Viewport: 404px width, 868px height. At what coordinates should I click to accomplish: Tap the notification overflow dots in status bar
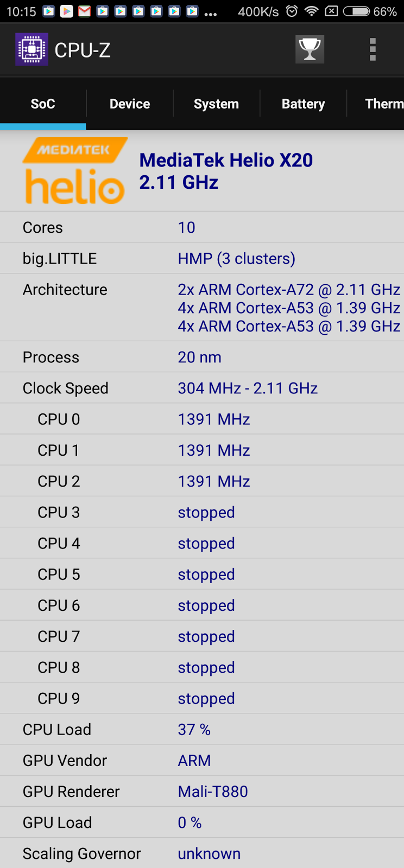211,13
